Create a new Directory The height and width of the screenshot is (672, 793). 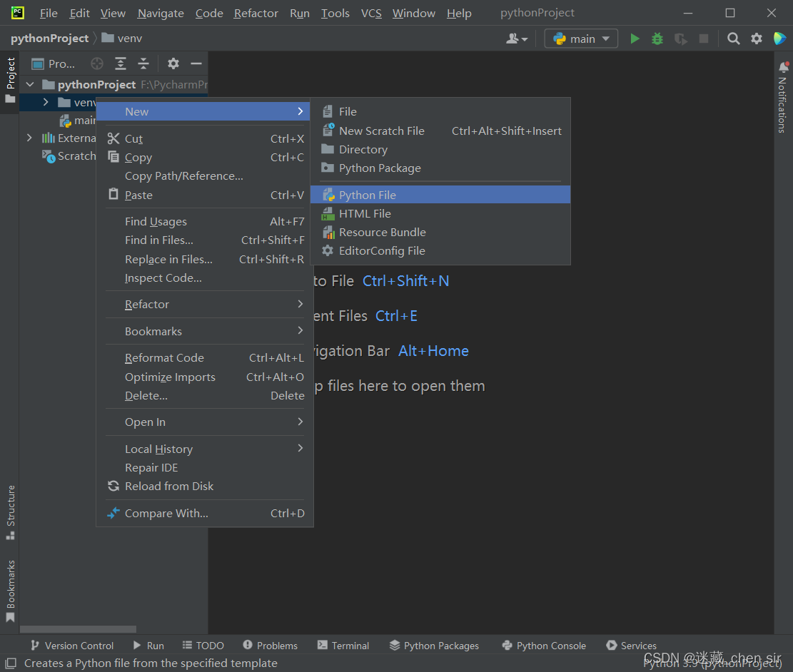[x=440, y=150]
